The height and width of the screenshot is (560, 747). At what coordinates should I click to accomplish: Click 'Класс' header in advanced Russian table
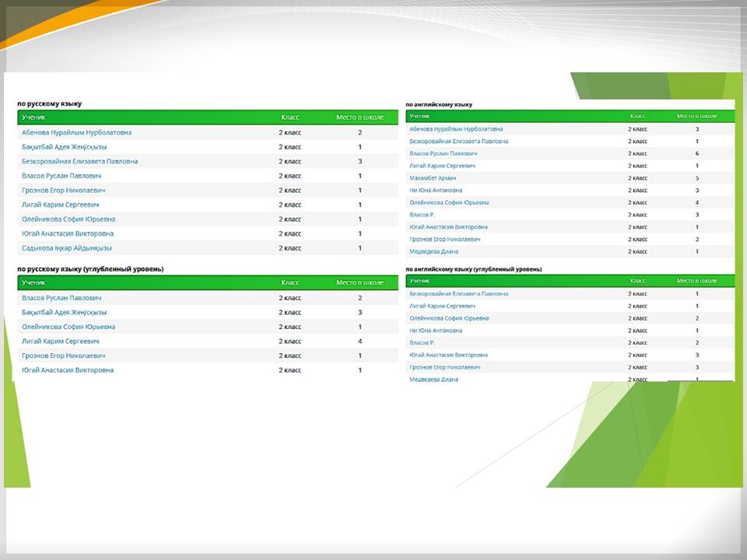289,283
